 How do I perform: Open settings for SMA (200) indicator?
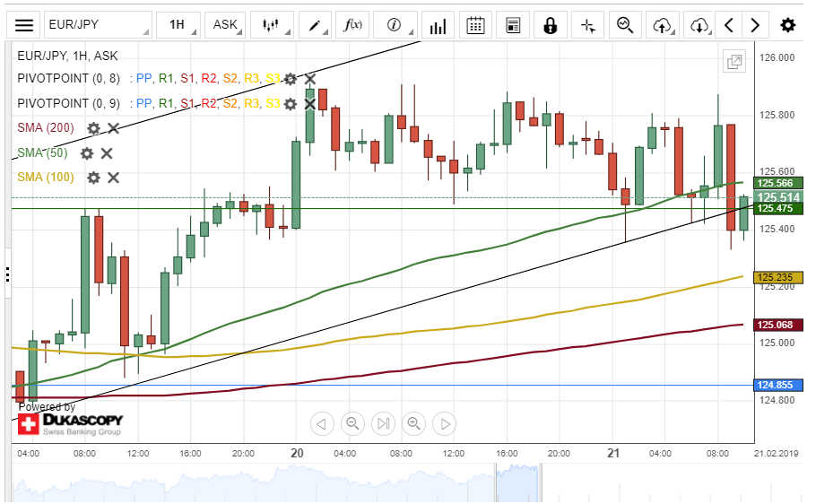(93, 128)
